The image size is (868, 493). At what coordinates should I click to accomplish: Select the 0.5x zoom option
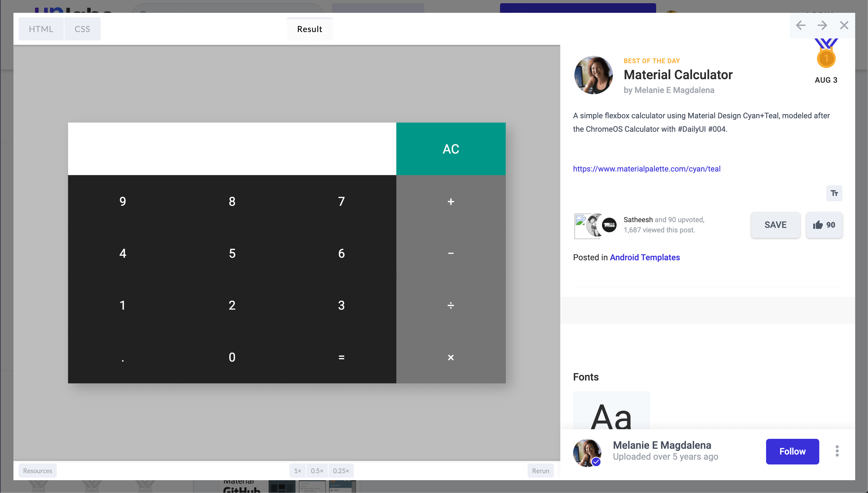pos(317,470)
